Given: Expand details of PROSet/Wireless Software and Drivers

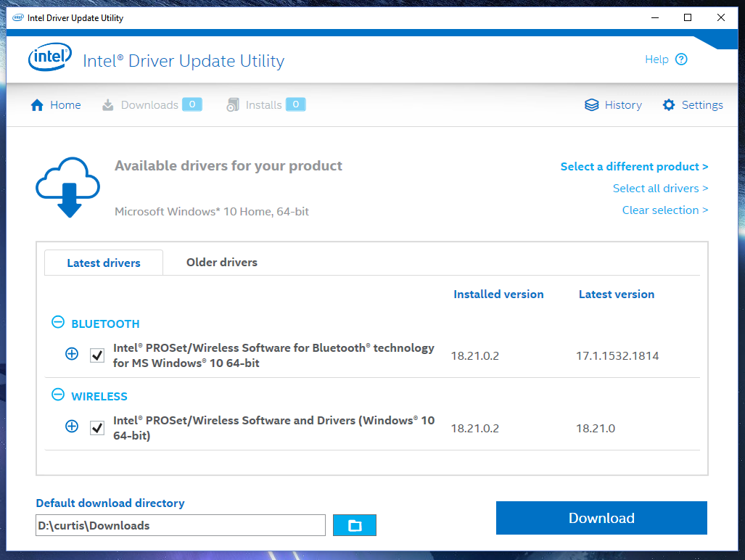Looking at the screenshot, I should point(72,427).
